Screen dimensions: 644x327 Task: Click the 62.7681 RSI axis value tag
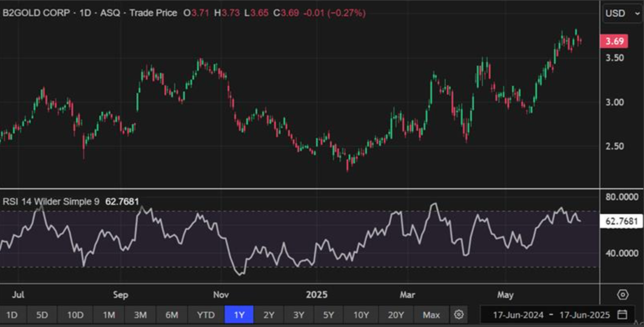point(621,221)
